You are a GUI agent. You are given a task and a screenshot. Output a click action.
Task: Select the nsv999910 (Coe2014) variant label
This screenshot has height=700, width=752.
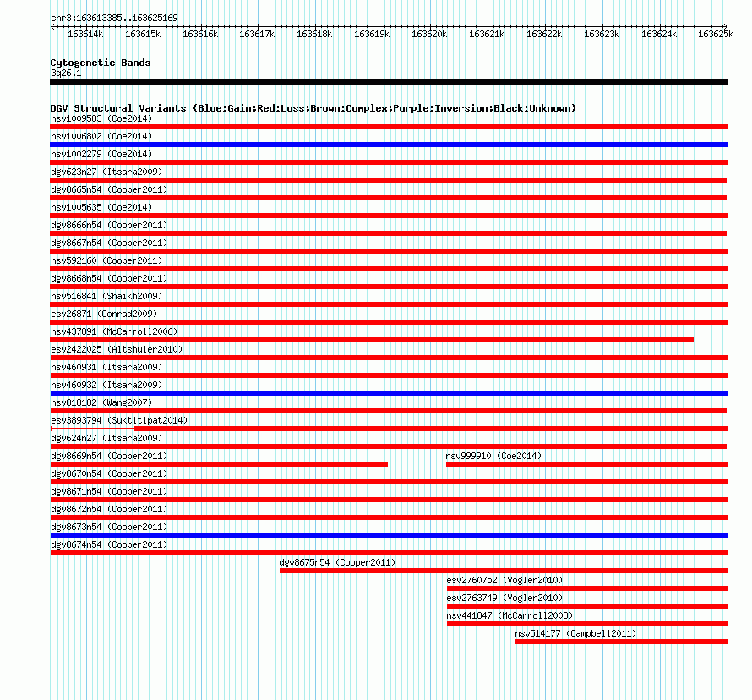(x=493, y=456)
